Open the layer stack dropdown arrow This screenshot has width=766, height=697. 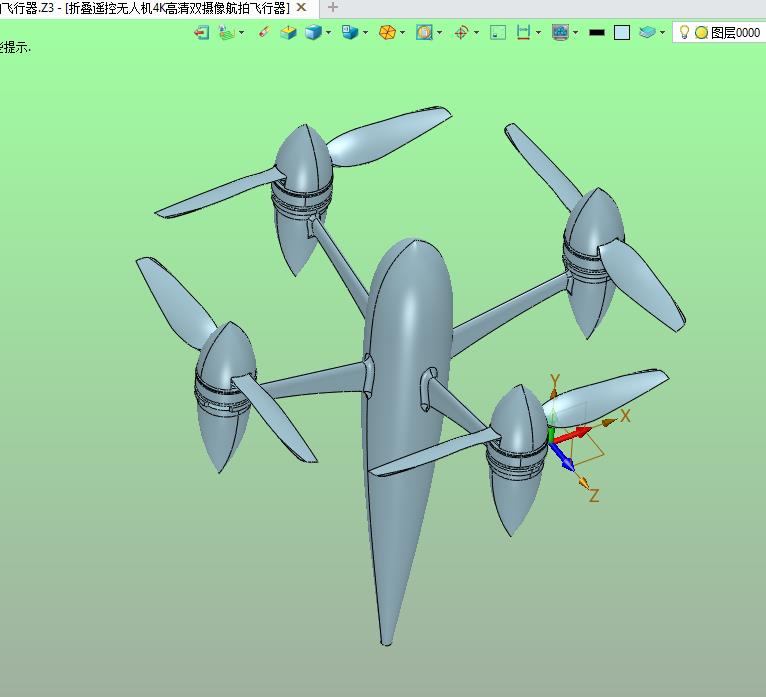(662, 33)
